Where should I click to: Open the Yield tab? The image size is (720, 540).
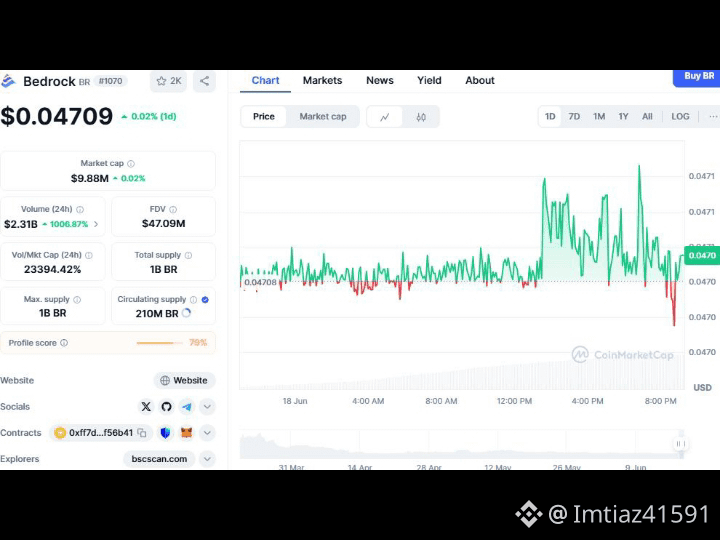point(429,80)
